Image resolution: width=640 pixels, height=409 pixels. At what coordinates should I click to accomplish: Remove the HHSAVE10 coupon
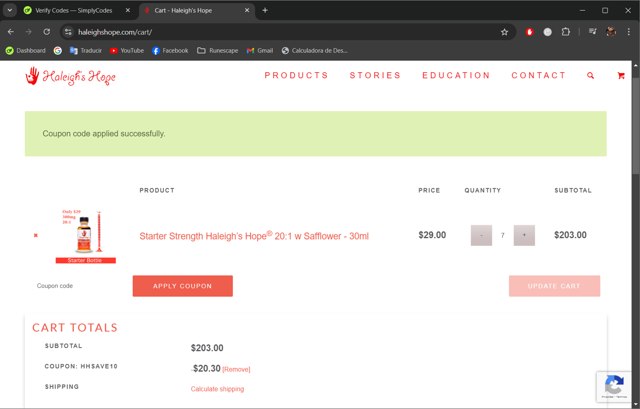[236, 369]
